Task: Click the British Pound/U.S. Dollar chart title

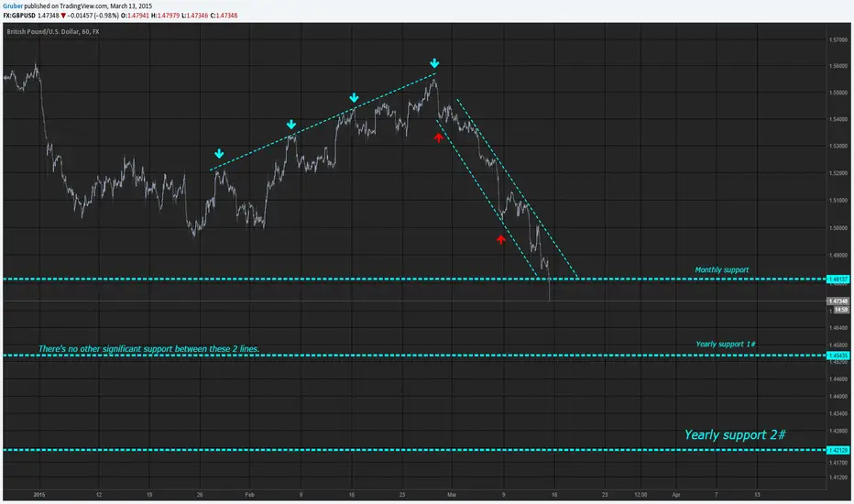Action: coord(53,31)
